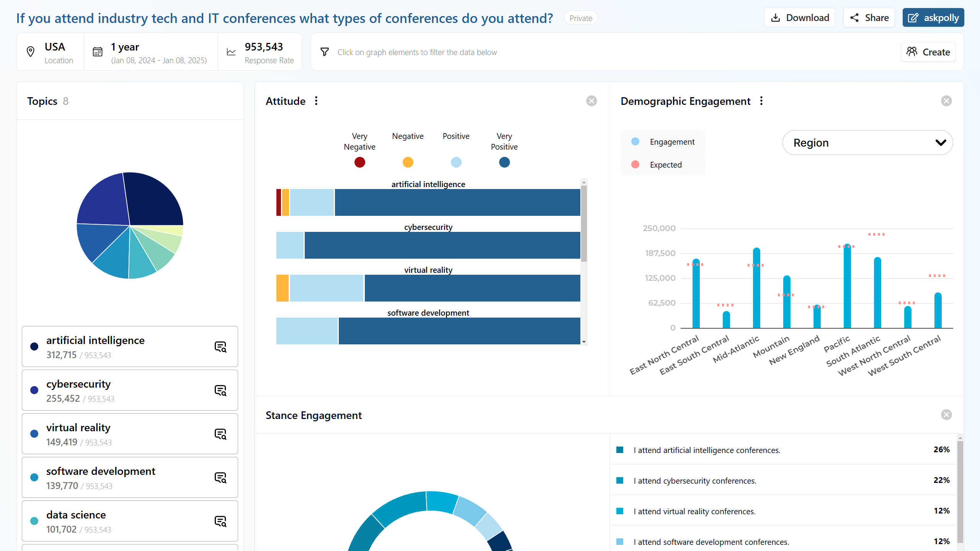
Task: Click the Share button
Action: (x=869, y=18)
